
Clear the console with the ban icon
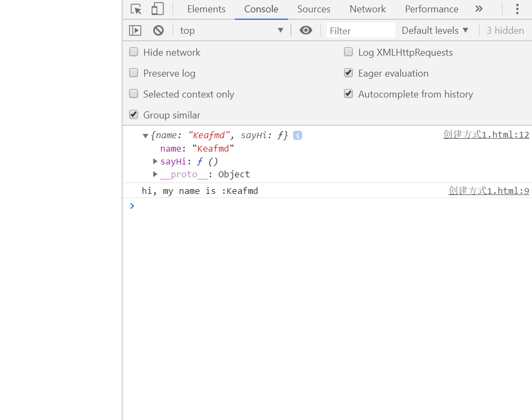tap(158, 31)
